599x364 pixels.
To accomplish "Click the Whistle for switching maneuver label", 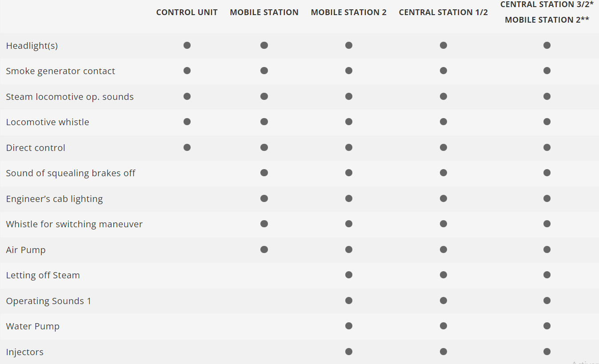I will [74, 224].
